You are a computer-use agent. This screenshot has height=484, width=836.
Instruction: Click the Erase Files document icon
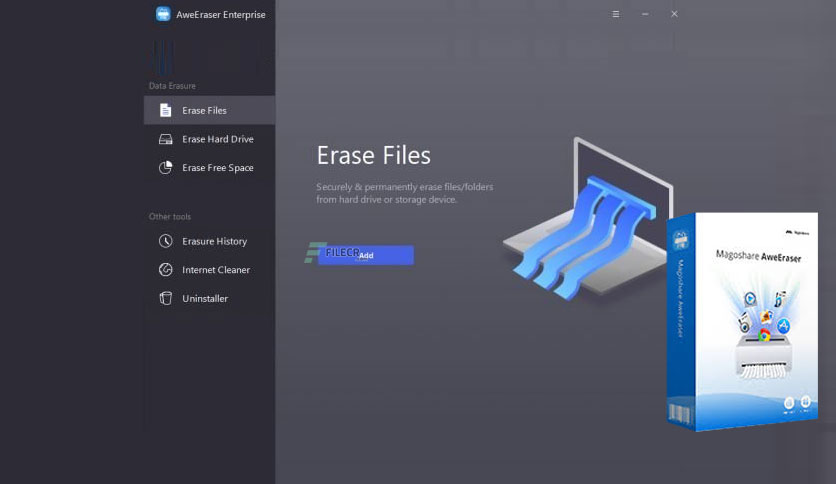[165, 110]
